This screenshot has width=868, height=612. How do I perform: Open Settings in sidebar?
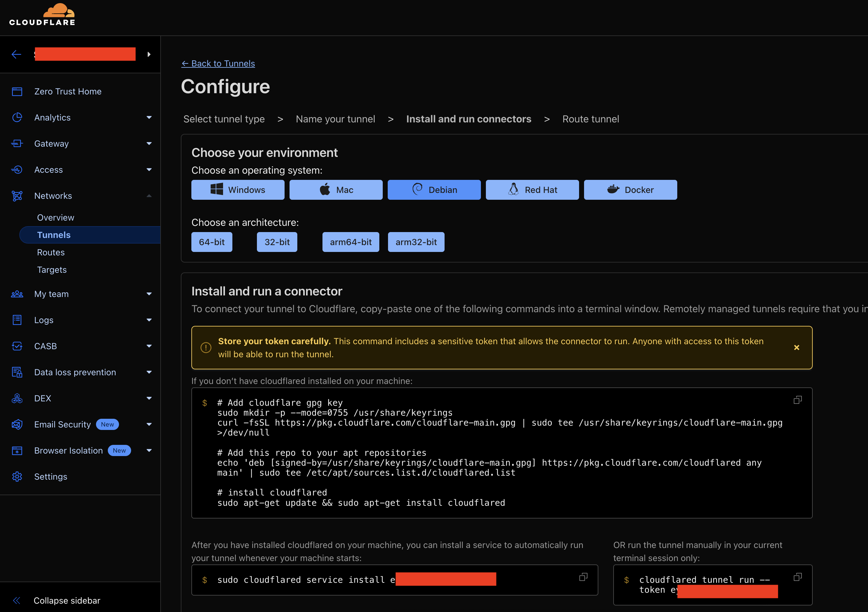[x=51, y=477]
